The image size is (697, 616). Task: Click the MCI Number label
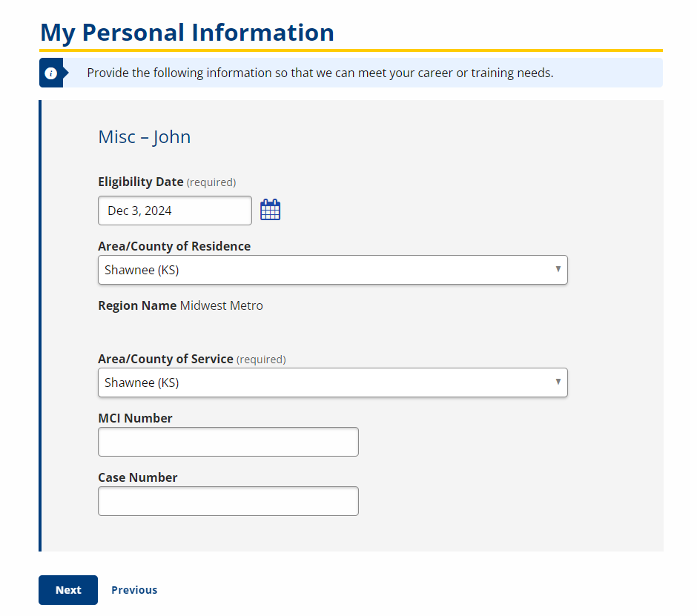[x=135, y=418]
